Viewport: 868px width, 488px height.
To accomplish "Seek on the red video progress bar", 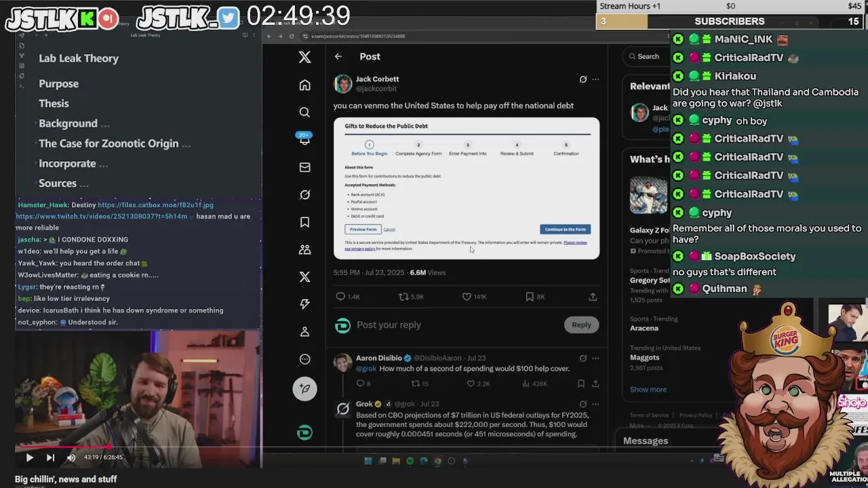I will (x=138, y=447).
